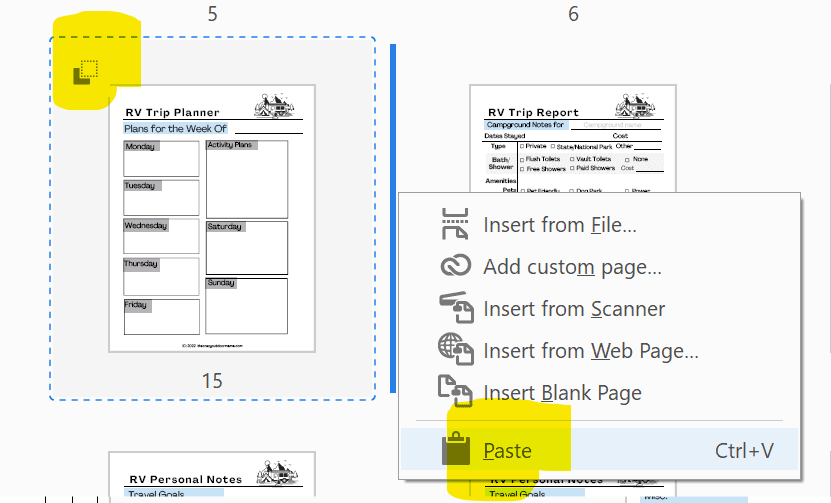Screen dimensions: 831x503
Task: Click the selection icon on RV Trip Planner thumbnail
Action: [85, 73]
